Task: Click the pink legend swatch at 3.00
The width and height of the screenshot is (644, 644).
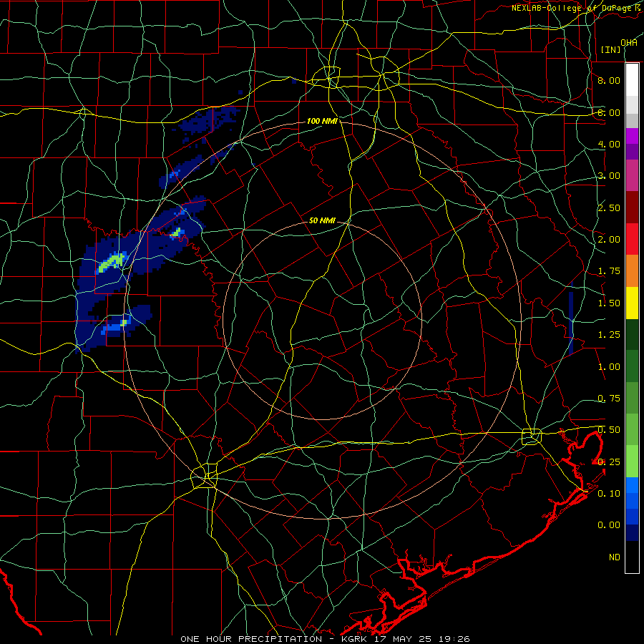Action: [632, 175]
